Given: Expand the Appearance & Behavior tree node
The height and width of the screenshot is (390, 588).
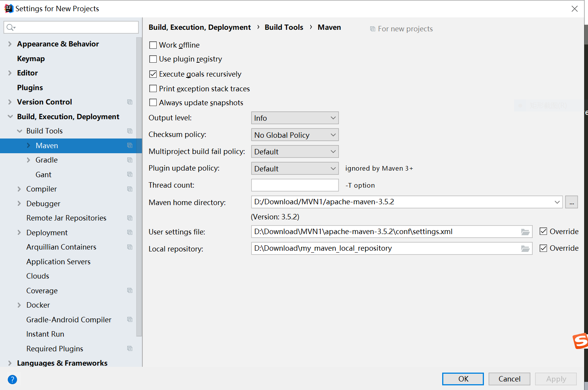Looking at the screenshot, I should (10, 44).
